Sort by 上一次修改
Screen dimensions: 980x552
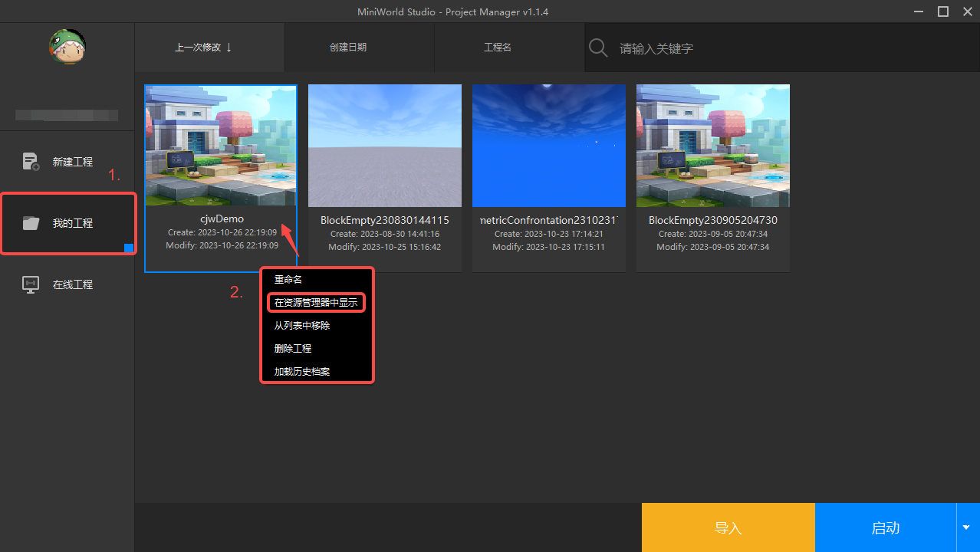[x=209, y=48]
